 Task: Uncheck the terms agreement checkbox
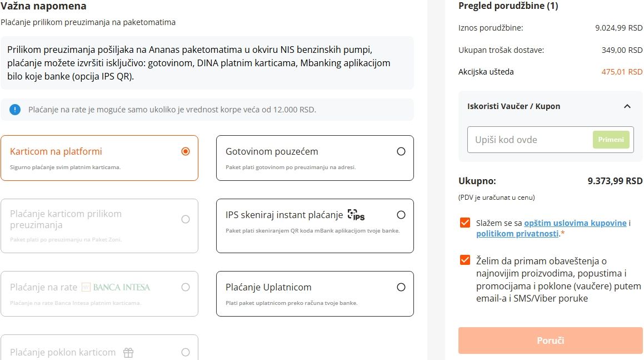click(x=465, y=223)
